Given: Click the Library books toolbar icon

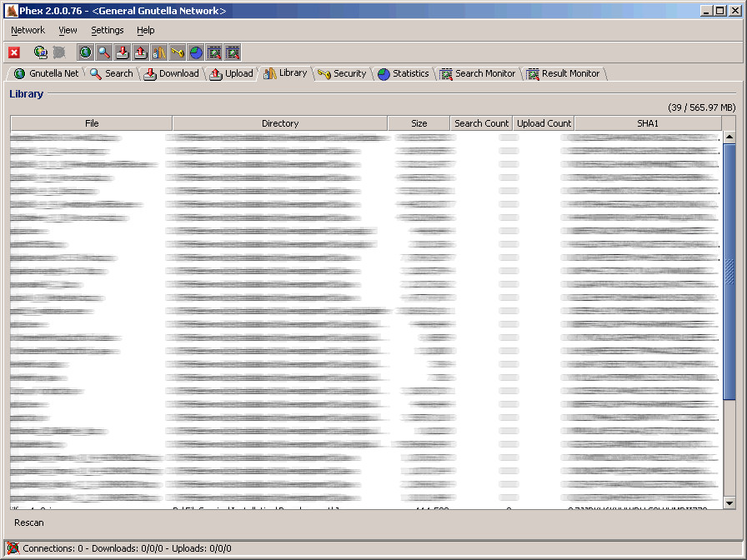Looking at the screenshot, I should click(159, 52).
